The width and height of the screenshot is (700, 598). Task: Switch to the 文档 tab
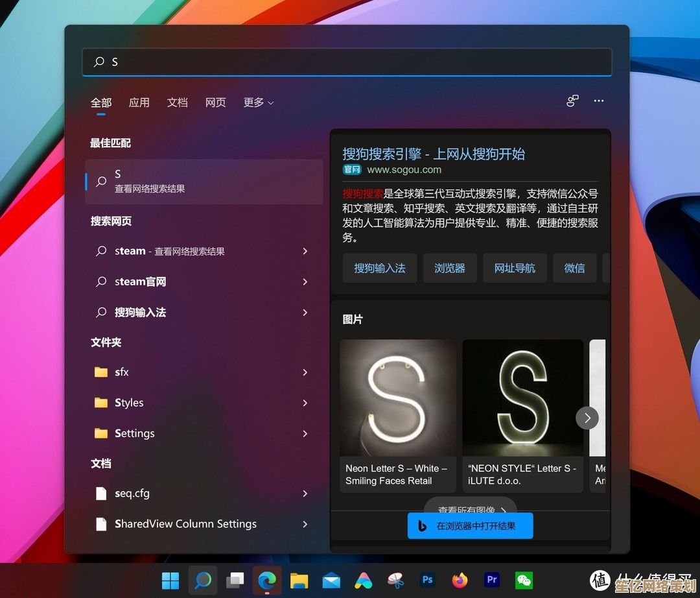177,102
